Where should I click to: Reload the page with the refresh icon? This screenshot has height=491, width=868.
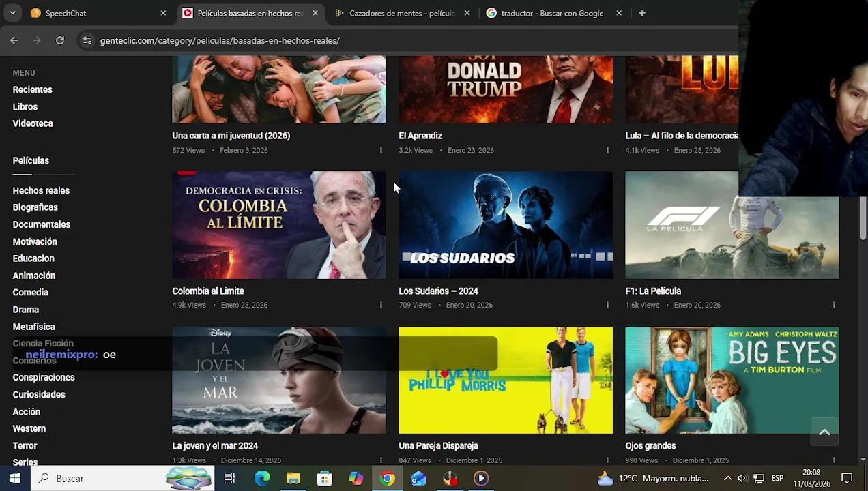[x=60, y=40]
